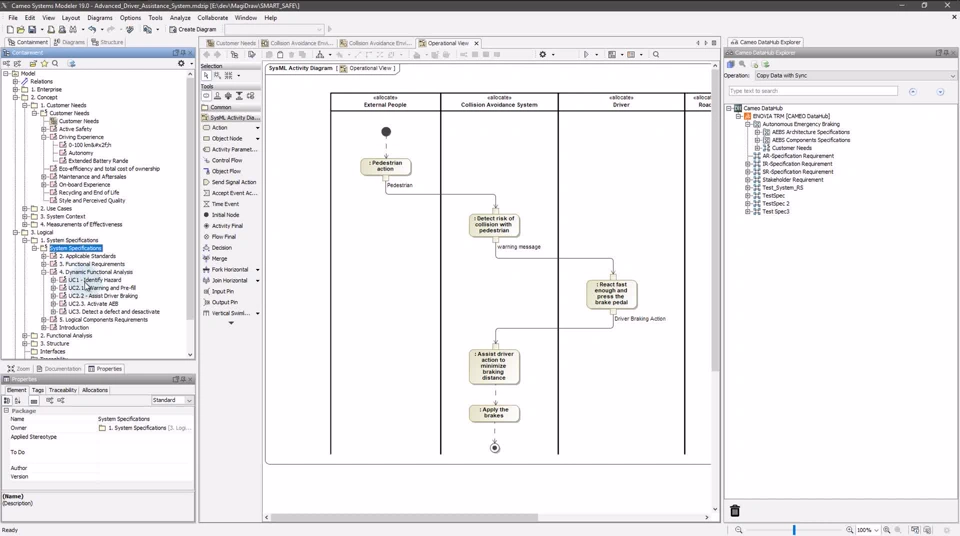The height and width of the screenshot is (536, 960).
Task: Click the DataHub search text field
Action: pyautogui.click(x=813, y=91)
